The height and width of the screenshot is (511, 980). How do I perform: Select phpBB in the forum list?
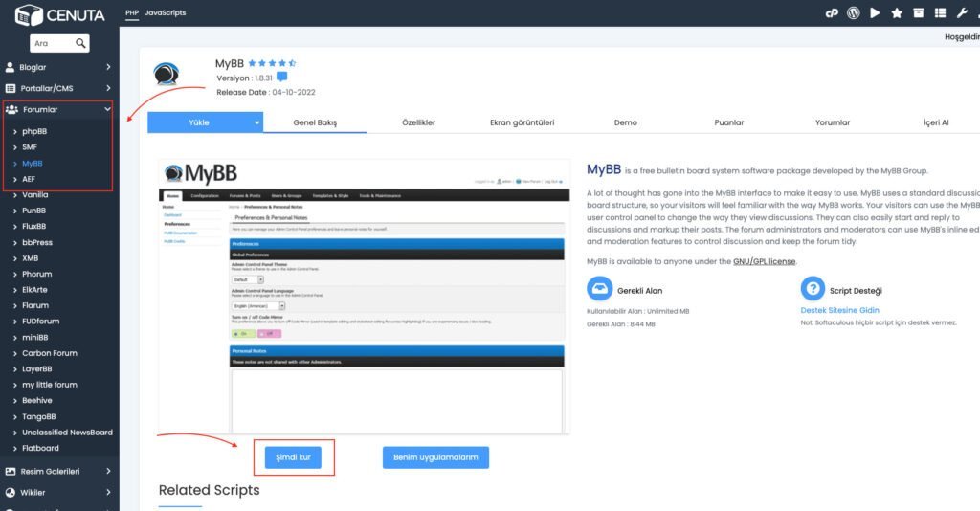[x=34, y=131]
